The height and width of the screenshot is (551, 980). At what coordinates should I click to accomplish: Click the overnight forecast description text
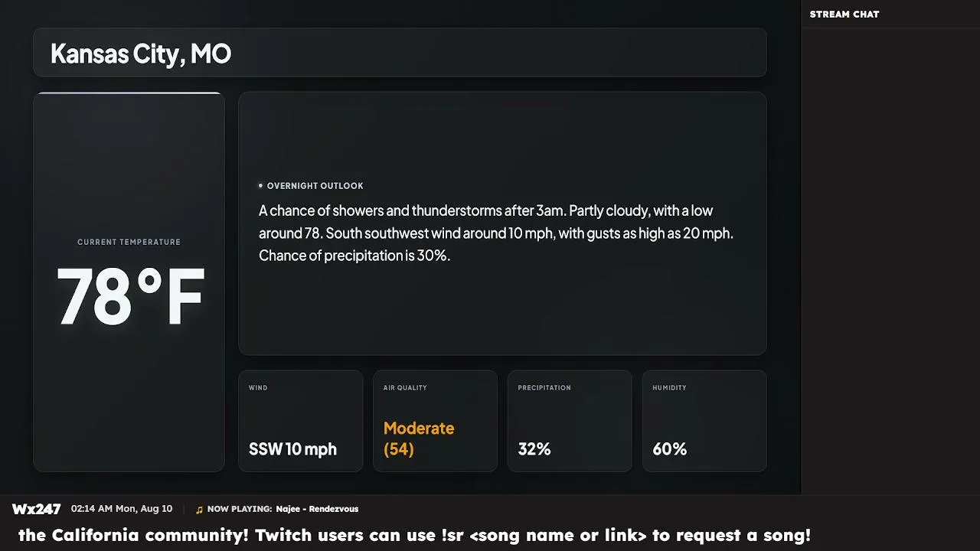496,233
